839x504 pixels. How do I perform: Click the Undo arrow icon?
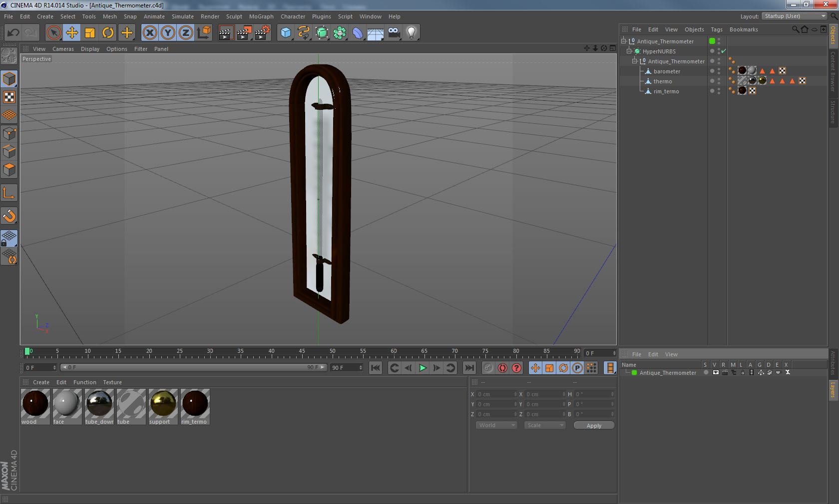point(13,33)
